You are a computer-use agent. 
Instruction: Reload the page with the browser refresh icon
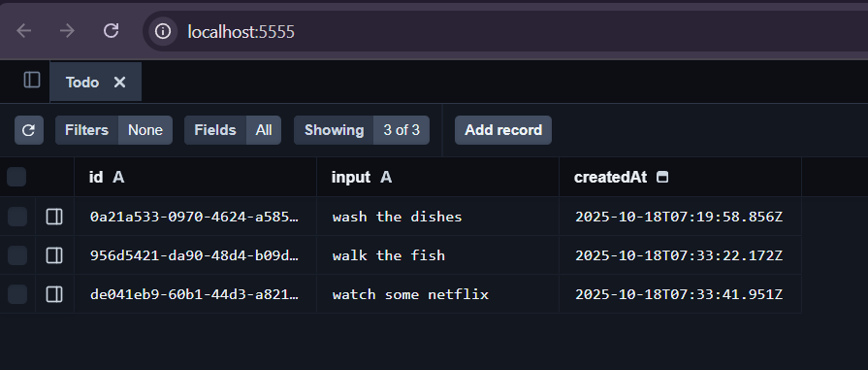pos(112,30)
